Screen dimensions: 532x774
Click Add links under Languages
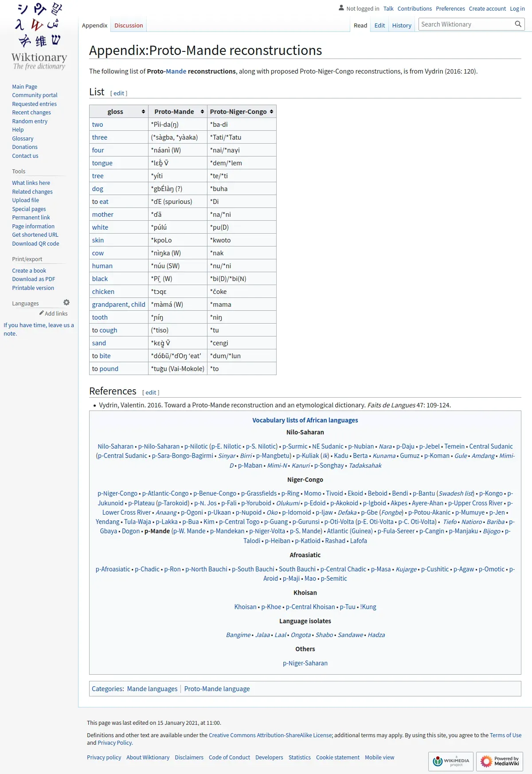(x=56, y=313)
